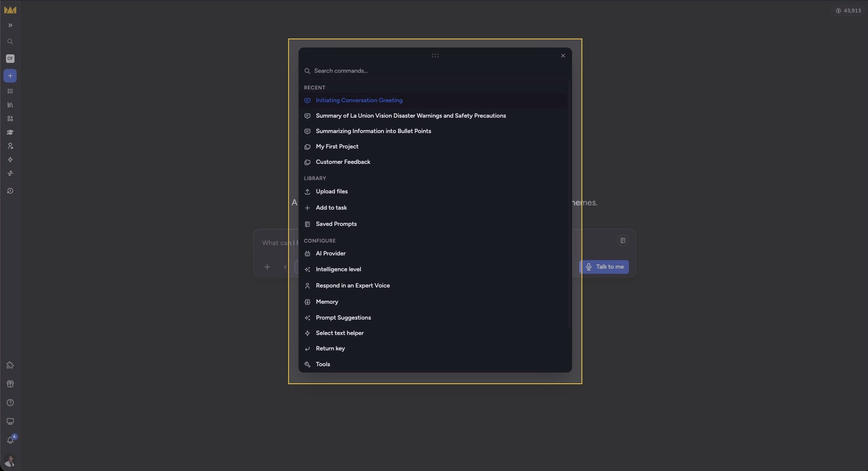868x471 pixels.
Task: Expand the sidebar with double chevron
Action: click(10, 25)
